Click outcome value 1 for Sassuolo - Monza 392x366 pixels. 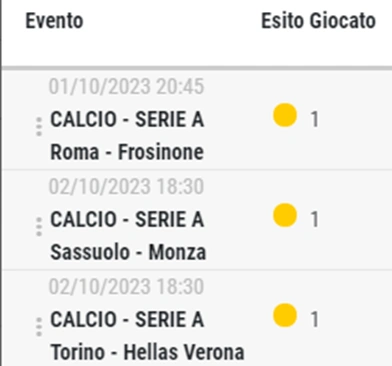tap(314, 219)
